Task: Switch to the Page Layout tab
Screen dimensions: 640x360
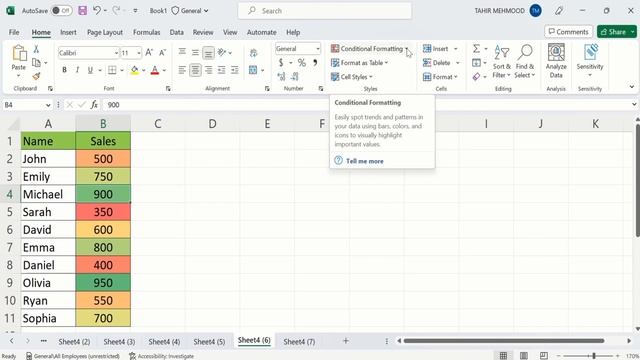Action: pos(104,32)
